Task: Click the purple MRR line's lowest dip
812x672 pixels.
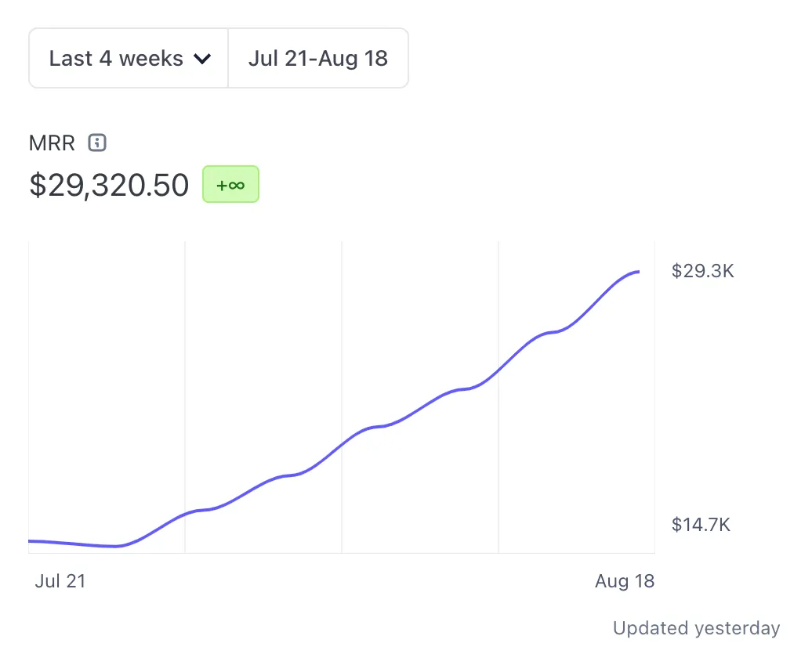Action: click(x=116, y=546)
